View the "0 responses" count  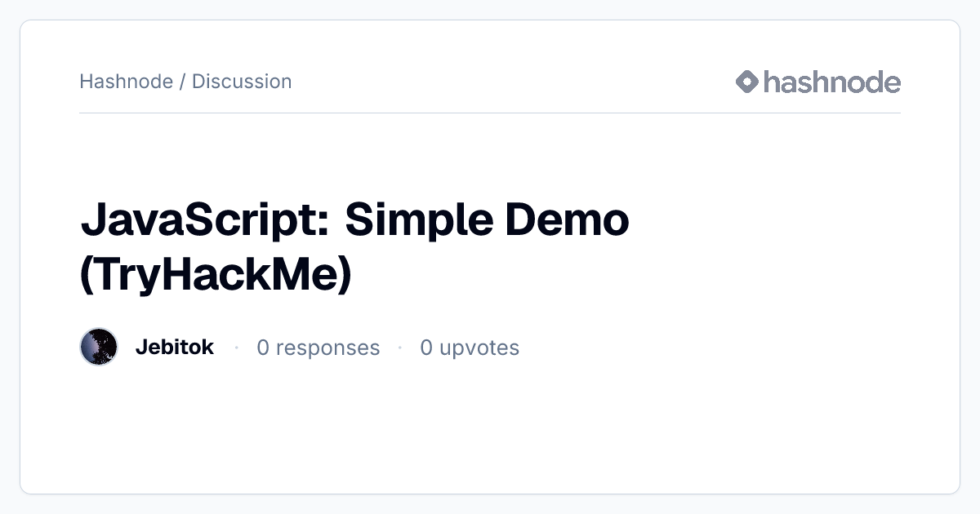click(x=318, y=348)
